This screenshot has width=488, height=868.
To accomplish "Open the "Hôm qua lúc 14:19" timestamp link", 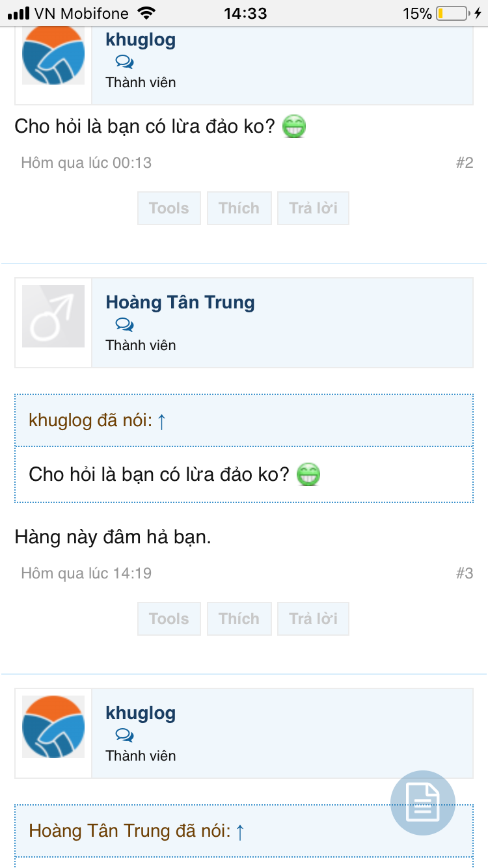I will (87, 573).
